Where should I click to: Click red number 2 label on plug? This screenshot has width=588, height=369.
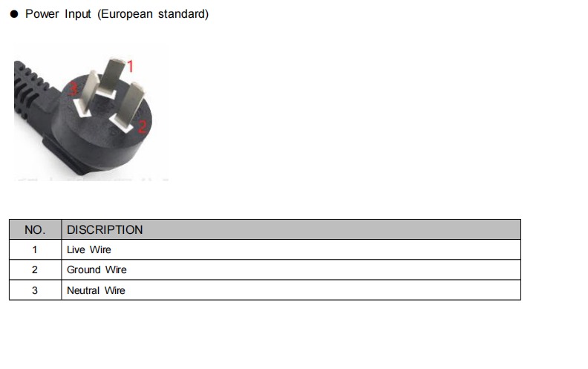[x=142, y=126]
